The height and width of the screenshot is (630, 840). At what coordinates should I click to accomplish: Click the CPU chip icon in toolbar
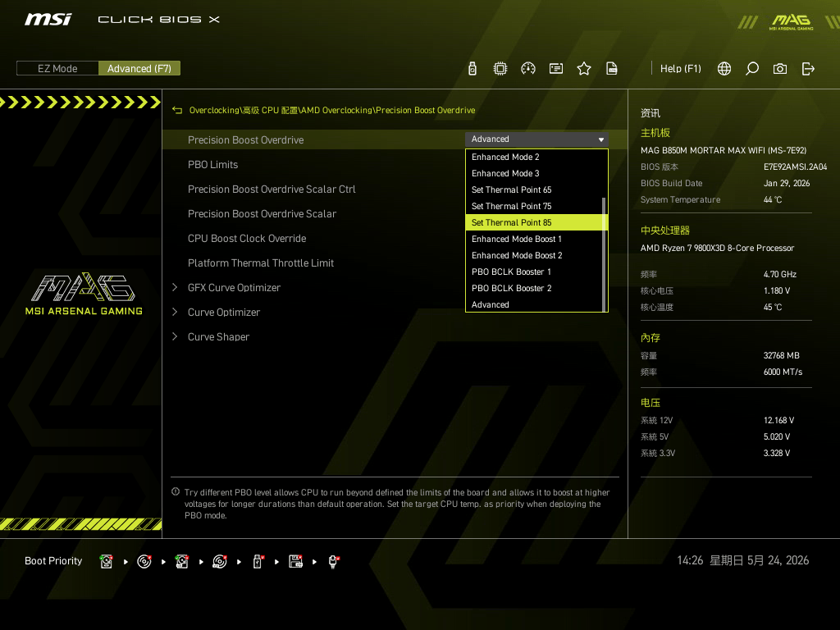[x=500, y=69]
